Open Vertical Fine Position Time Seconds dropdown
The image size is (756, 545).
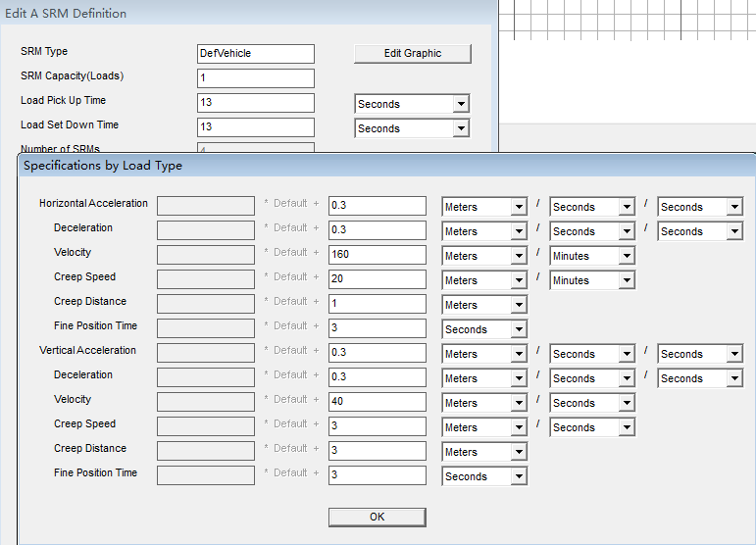484,476
